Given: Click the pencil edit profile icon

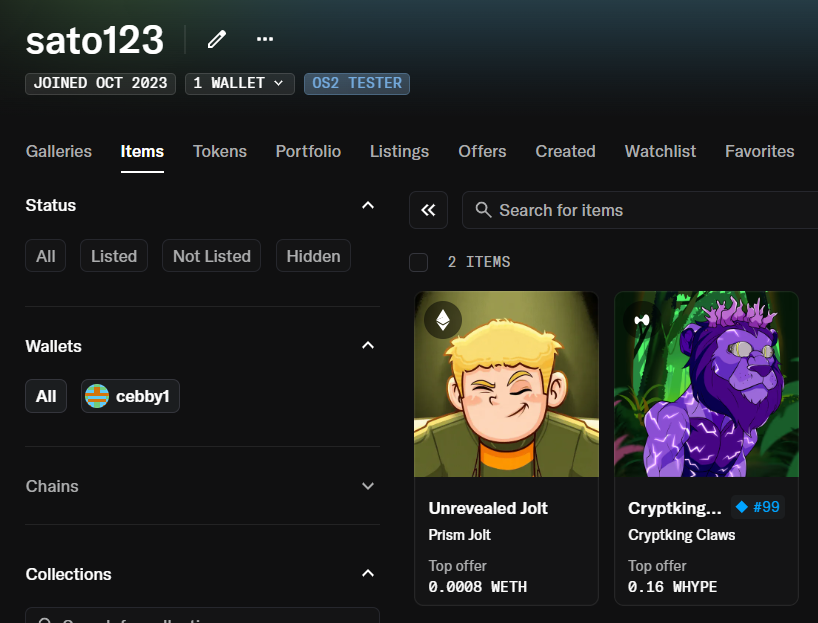Looking at the screenshot, I should pyautogui.click(x=216, y=39).
